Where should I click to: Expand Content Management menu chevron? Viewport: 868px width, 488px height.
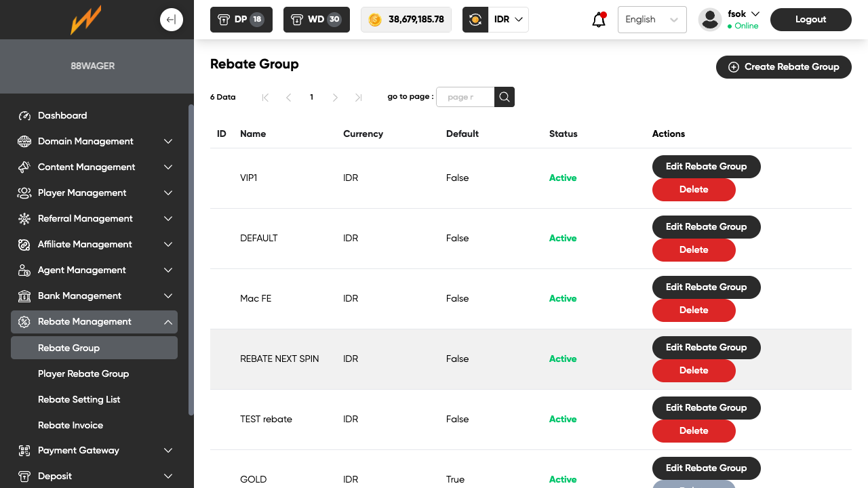pos(168,167)
